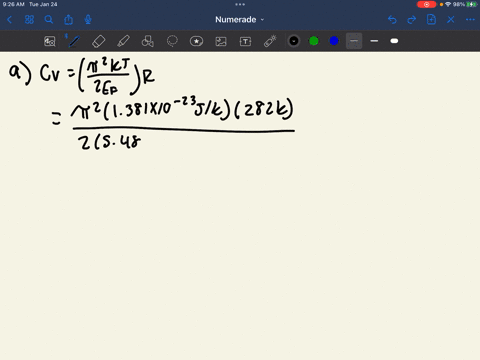The width and height of the screenshot is (480, 360).
Task: Select the Lasso selection tool
Action: tap(172, 41)
